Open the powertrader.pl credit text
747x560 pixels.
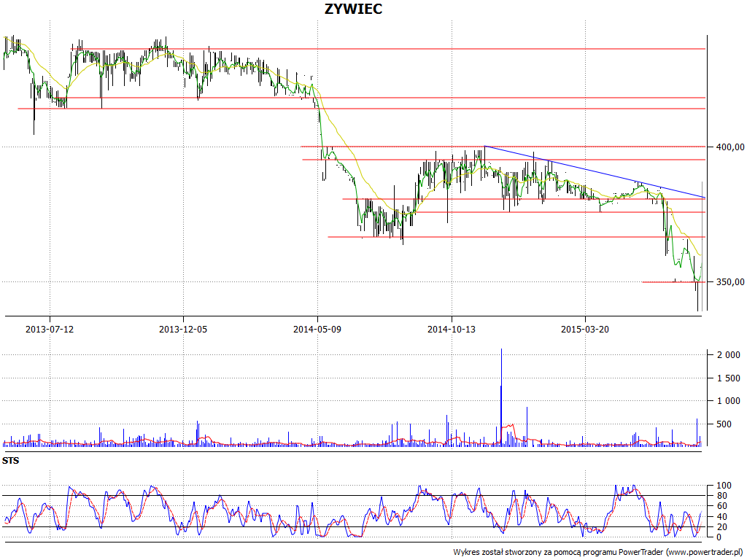click(x=599, y=553)
